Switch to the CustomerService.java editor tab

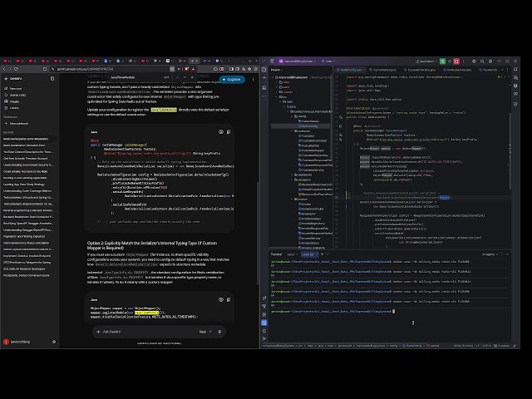coord(421,70)
